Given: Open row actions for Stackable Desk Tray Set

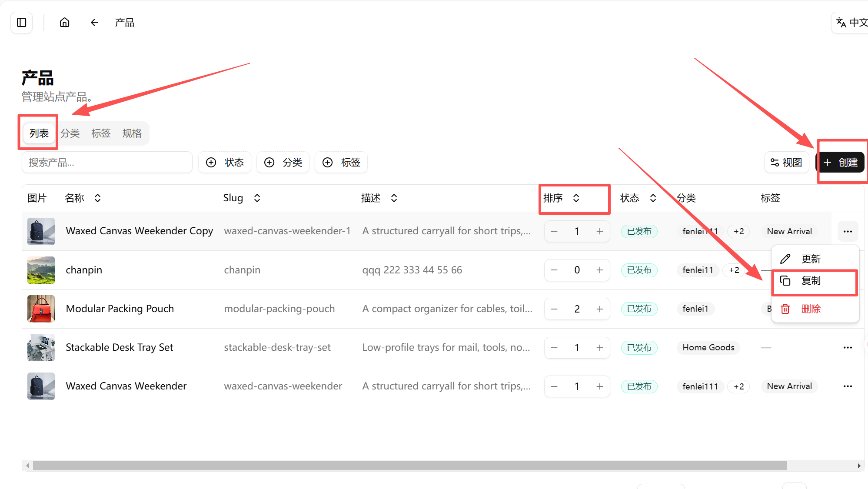Looking at the screenshot, I should [848, 348].
